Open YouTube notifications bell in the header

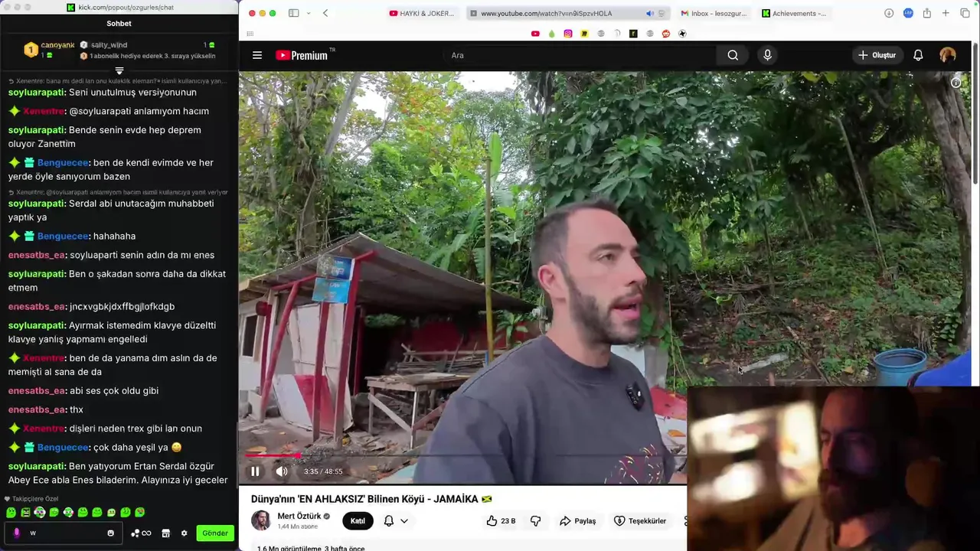[918, 55]
